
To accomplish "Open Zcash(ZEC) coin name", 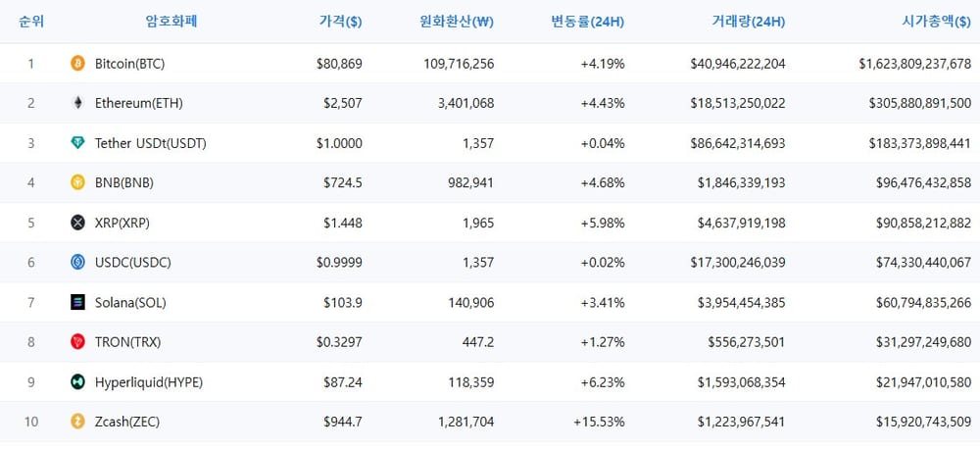I will click(127, 423).
